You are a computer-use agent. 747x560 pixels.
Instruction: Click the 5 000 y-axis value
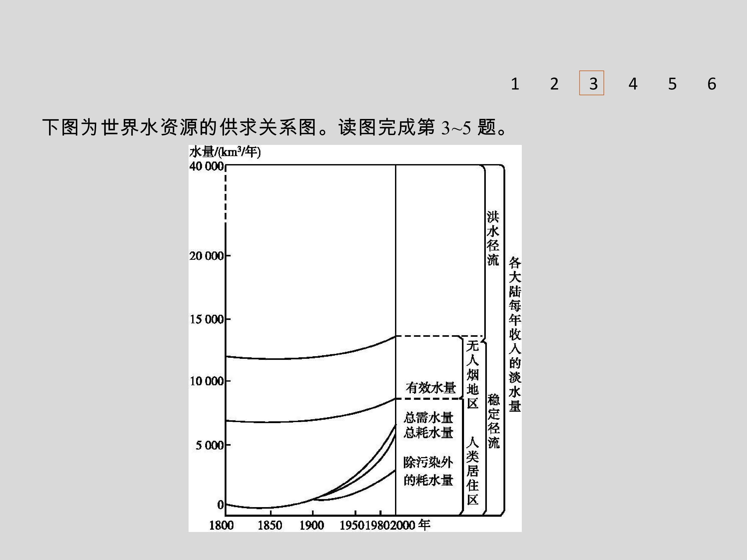point(210,446)
